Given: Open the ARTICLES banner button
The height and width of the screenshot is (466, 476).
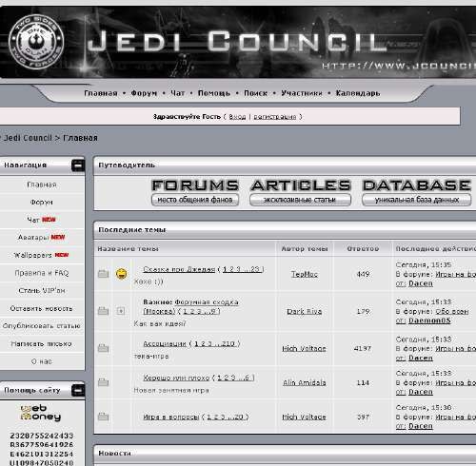Looking at the screenshot, I should pos(300,193).
